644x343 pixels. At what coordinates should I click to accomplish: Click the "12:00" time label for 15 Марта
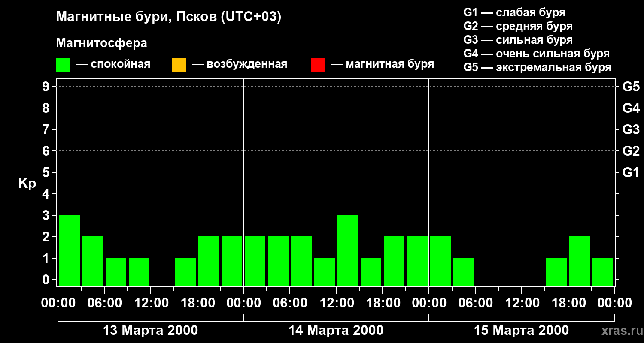pyautogui.click(x=522, y=303)
